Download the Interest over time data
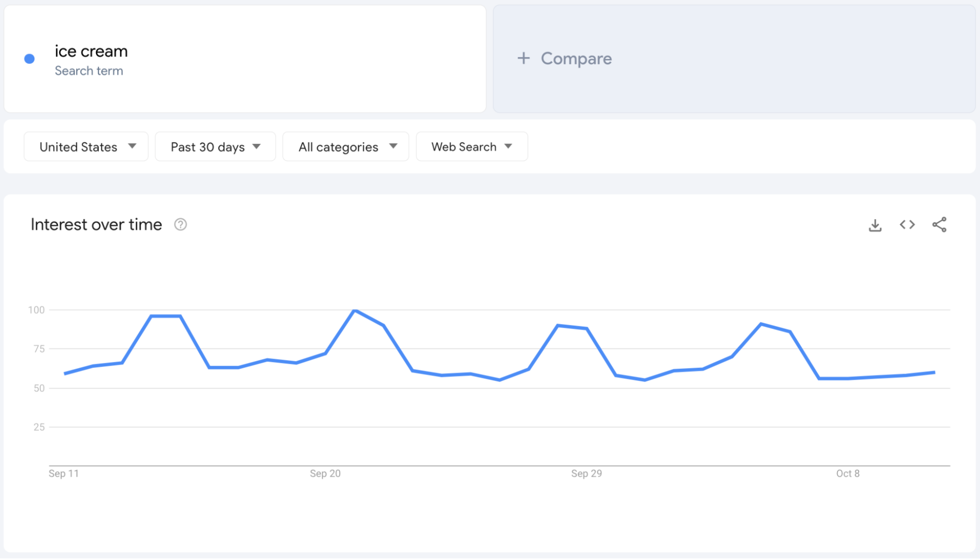 [875, 225]
